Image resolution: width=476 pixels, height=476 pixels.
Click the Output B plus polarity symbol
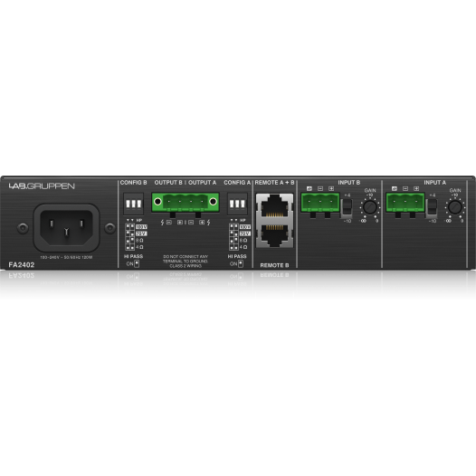click(x=180, y=223)
